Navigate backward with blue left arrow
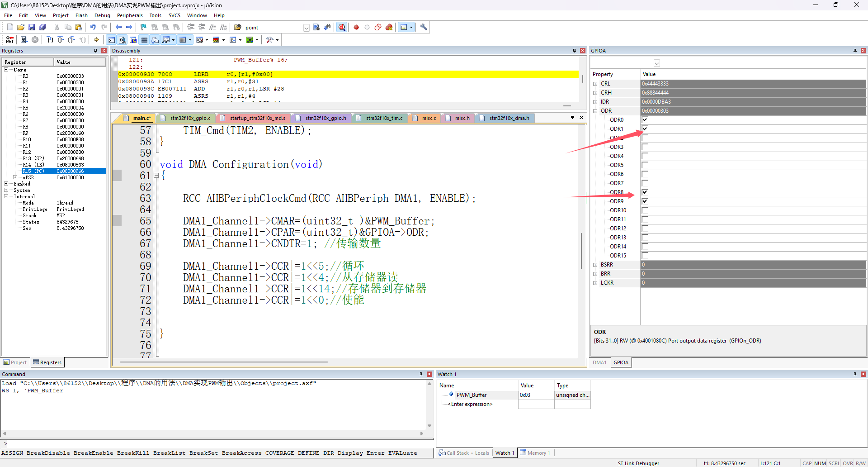The height and width of the screenshot is (467, 868). pos(118,27)
